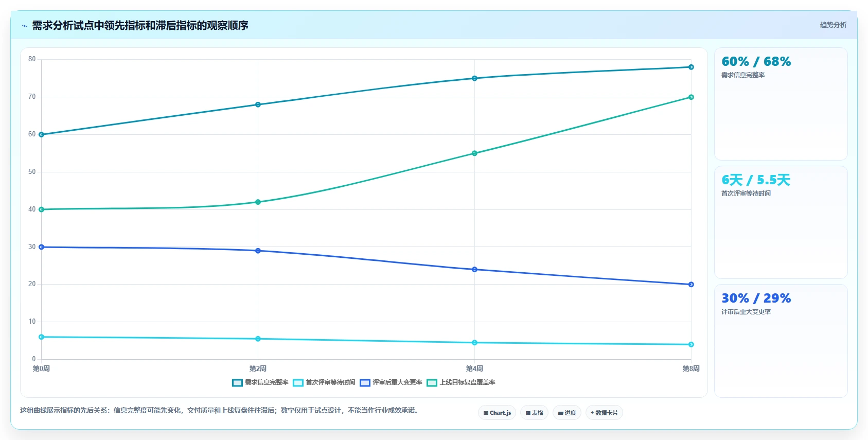Screen dimensions: 868x440
Task: Select 首次评审等待时间 point at 第4周
Action: click(x=474, y=343)
